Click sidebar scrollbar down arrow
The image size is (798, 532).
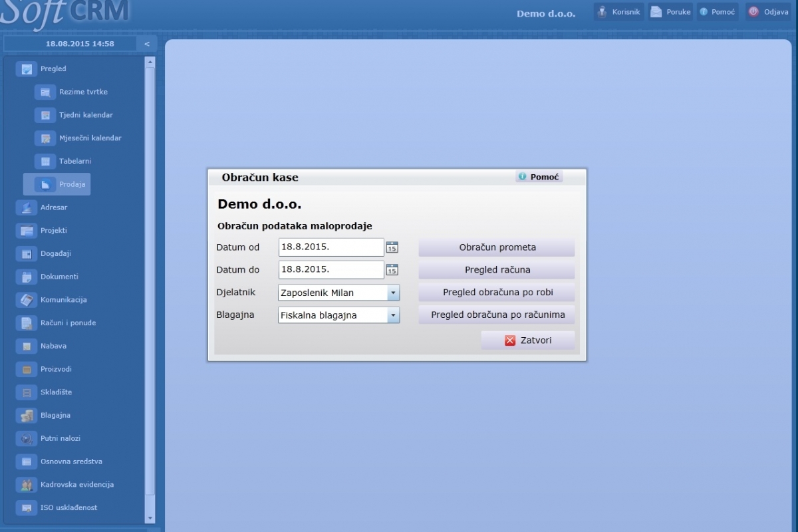(x=150, y=518)
